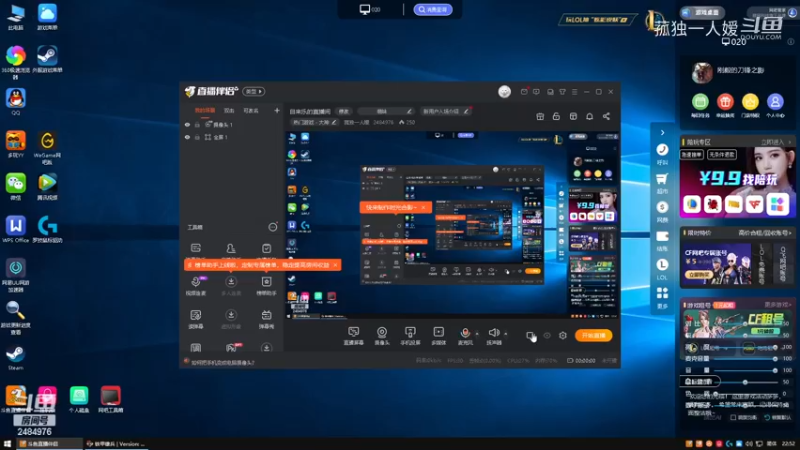Open the gift box icon above the preview
The image size is (800, 450).
[540, 116]
